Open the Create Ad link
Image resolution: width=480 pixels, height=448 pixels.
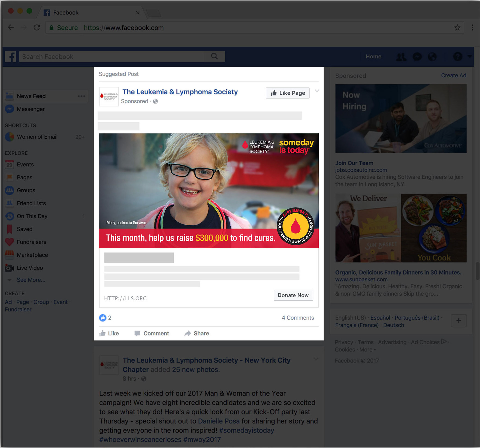pos(453,75)
